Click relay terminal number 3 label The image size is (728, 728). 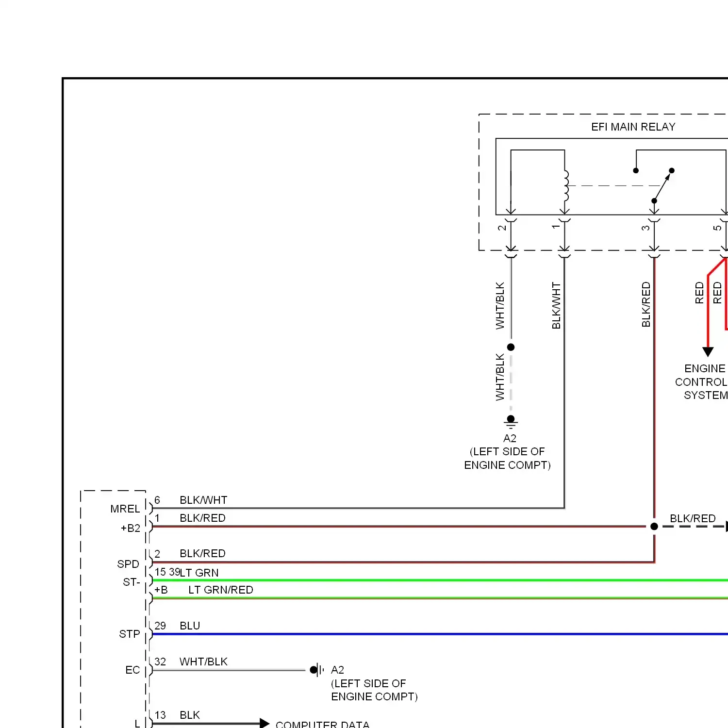coord(645,228)
